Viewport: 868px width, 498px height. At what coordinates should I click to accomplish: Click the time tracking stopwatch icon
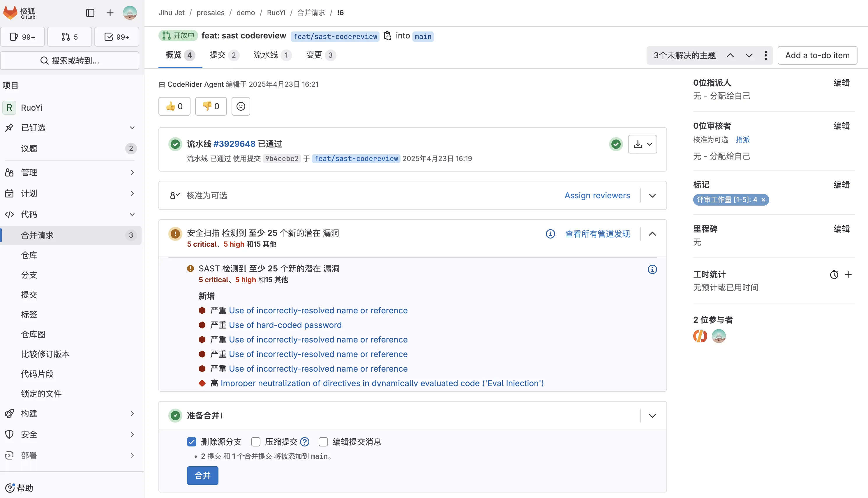(x=834, y=275)
